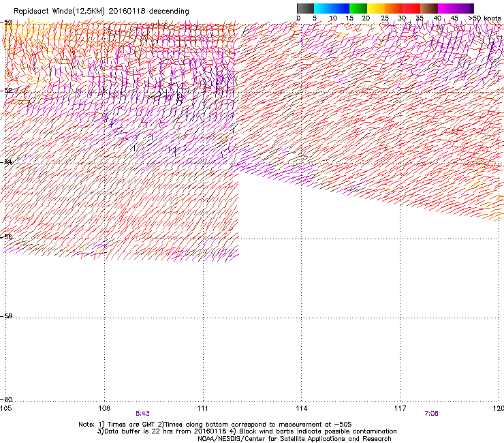Screen dimensions: 504x443
Task: Click the longitude label '111'
Action: pyautogui.click(x=202, y=408)
